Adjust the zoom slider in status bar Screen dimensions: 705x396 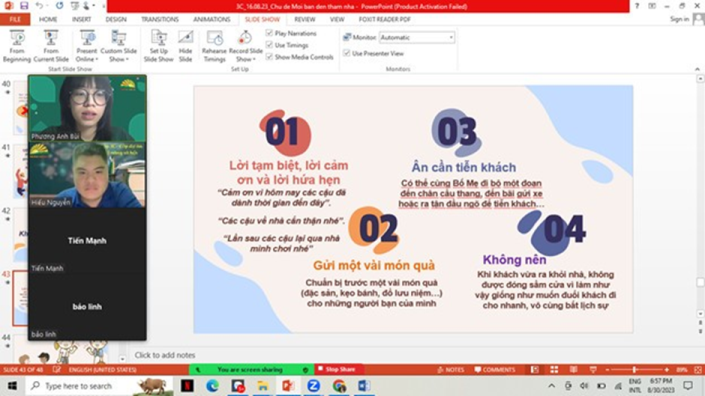coord(634,369)
